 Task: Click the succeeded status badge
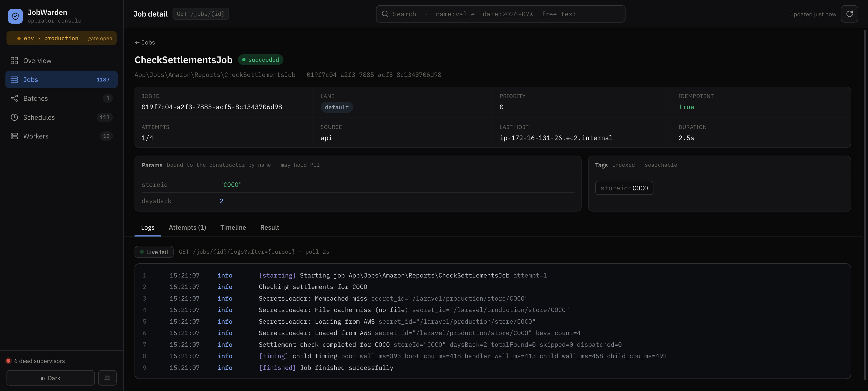pyautogui.click(x=260, y=60)
